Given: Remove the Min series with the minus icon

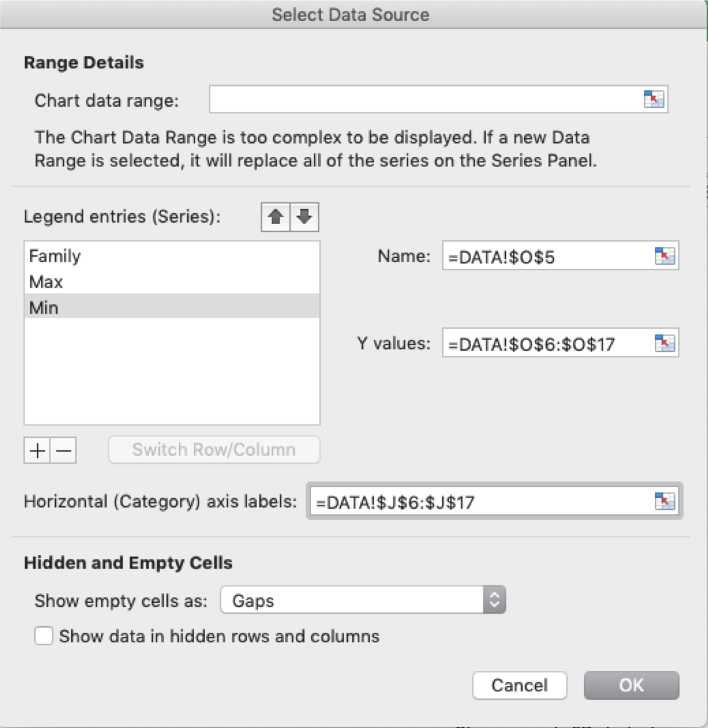Looking at the screenshot, I should (x=64, y=450).
